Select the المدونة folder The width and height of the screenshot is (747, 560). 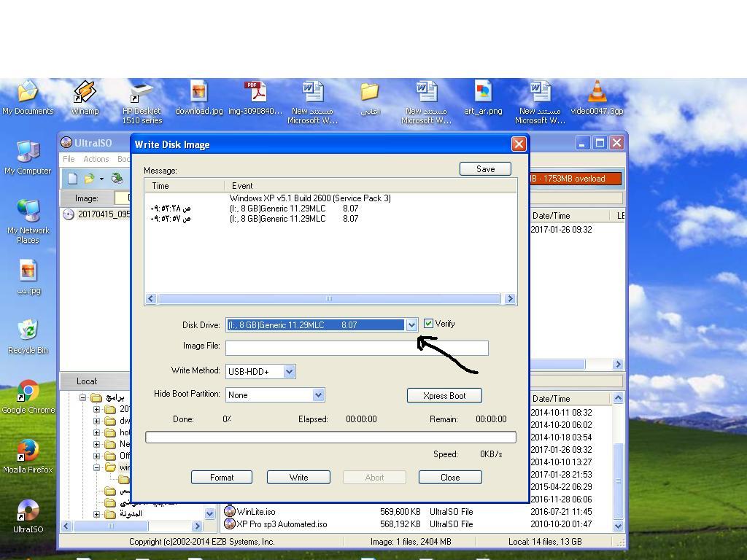[x=124, y=514]
